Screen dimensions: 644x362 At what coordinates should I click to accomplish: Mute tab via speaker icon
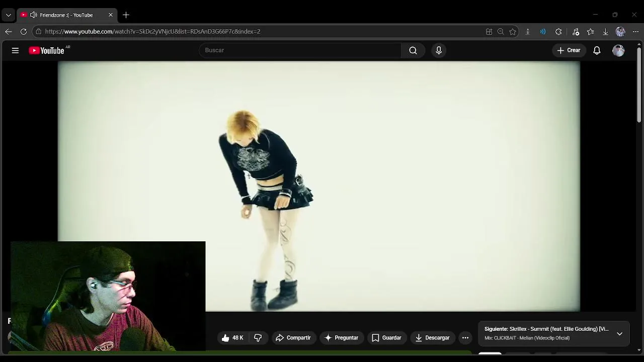point(33,15)
